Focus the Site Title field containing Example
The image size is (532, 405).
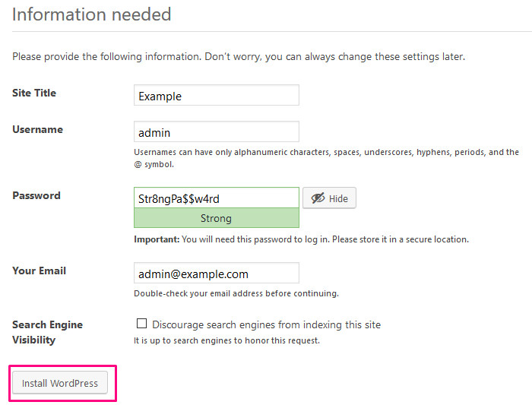pyautogui.click(x=217, y=95)
